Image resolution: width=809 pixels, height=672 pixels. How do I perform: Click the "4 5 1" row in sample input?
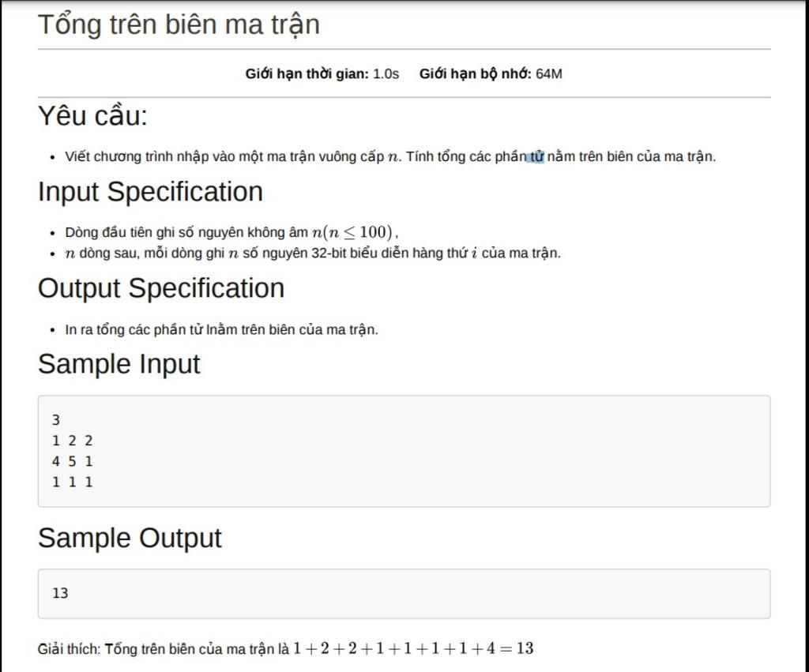[x=72, y=461]
